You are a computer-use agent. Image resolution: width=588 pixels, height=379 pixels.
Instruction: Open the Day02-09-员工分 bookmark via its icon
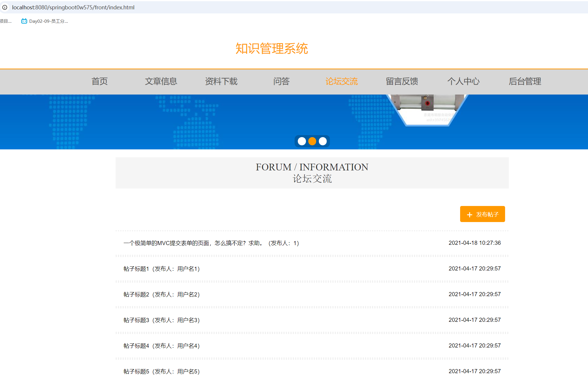click(x=24, y=21)
